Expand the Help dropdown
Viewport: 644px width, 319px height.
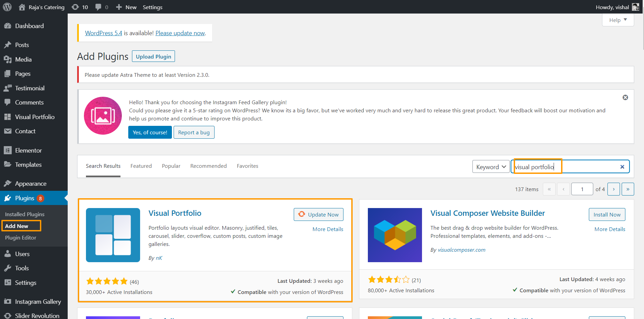(618, 20)
